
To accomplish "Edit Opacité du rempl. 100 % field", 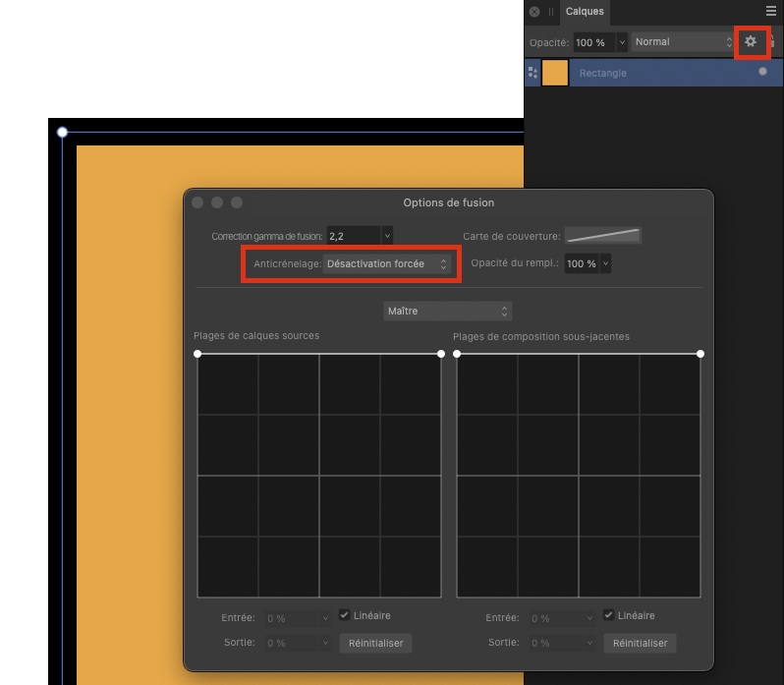I will (x=582, y=263).
